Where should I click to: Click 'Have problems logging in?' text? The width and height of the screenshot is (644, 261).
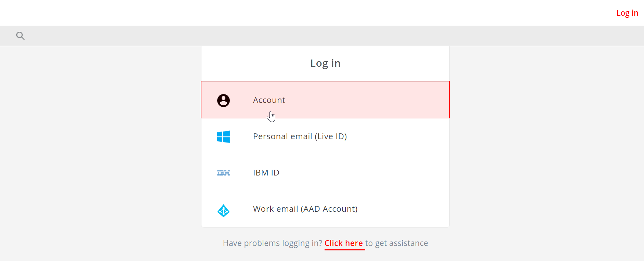273,243
